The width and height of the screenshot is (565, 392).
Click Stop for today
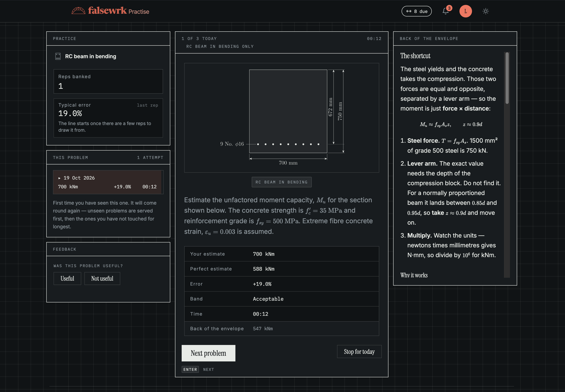pyautogui.click(x=359, y=351)
